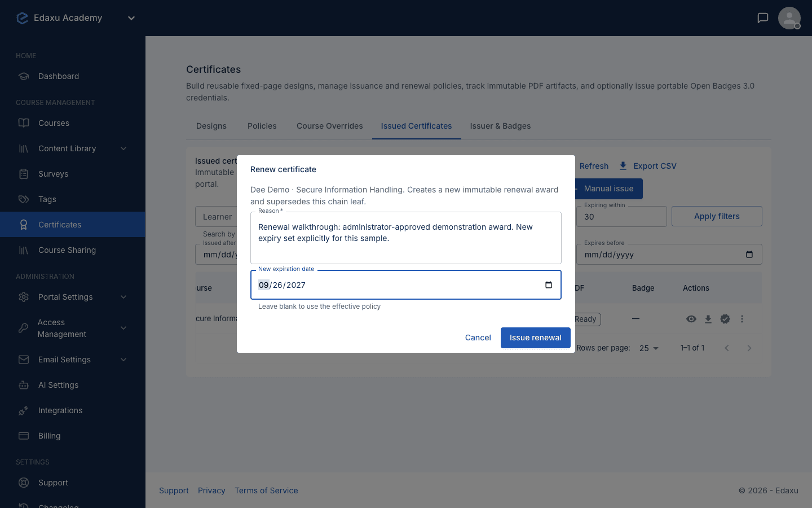Click Refresh above the certificates table
This screenshot has width=812, height=508.
click(x=594, y=166)
